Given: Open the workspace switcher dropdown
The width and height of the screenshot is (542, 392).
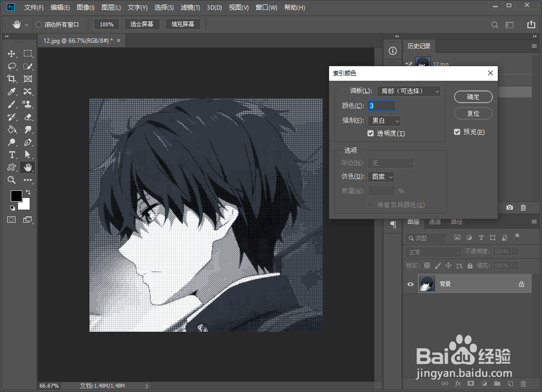Looking at the screenshot, I should 512,25.
